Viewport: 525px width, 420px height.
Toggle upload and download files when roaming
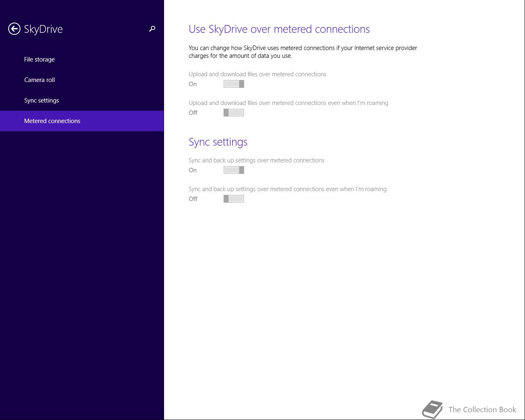click(x=234, y=113)
